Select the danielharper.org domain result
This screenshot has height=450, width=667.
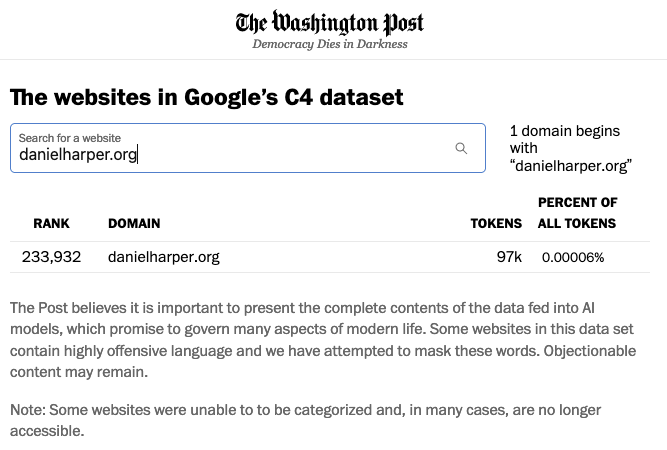point(164,257)
